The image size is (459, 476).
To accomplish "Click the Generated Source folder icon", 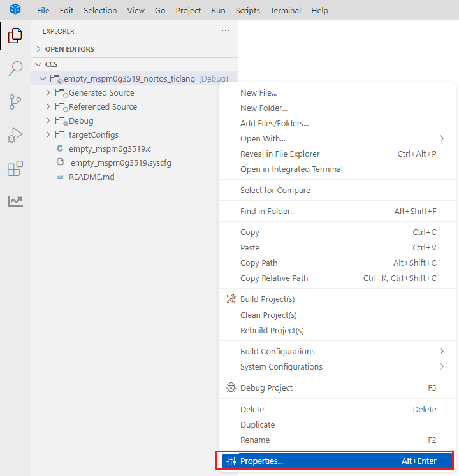I will pos(61,92).
